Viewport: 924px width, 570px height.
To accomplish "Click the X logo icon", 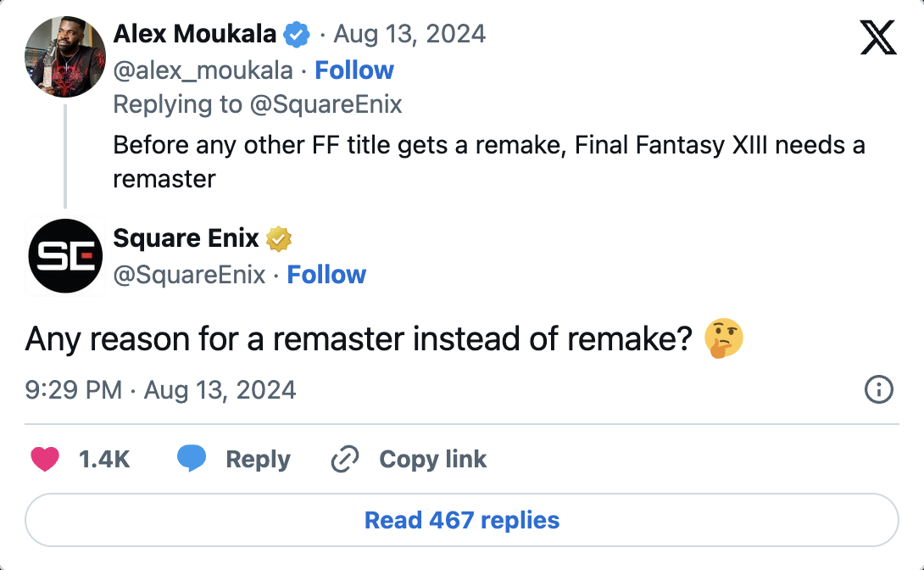I will pyautogui.click(x=877, y=37).
